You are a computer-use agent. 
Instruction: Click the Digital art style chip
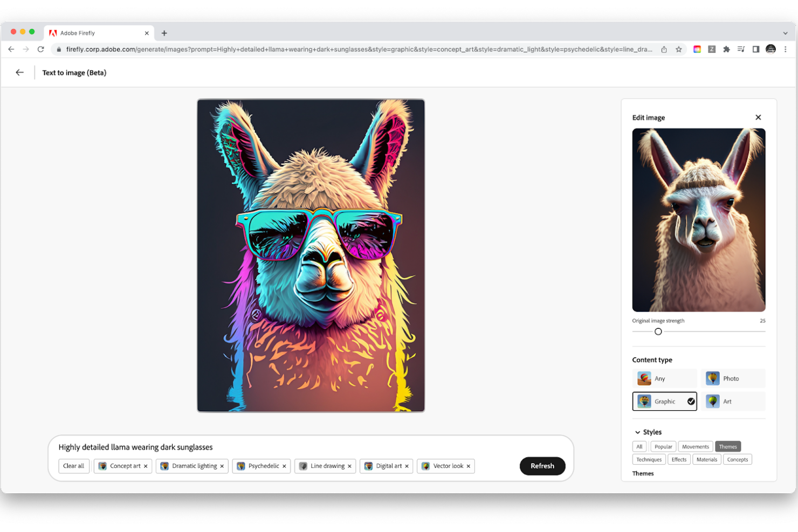point(386,466)
